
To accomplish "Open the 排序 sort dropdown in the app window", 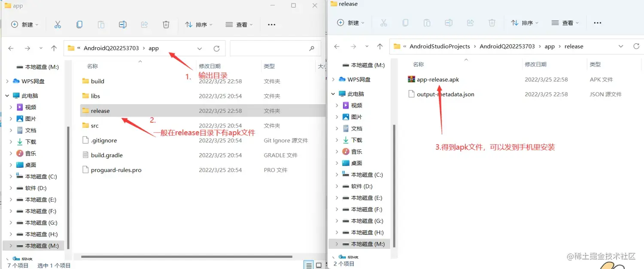I will click(x=198, y=24).
